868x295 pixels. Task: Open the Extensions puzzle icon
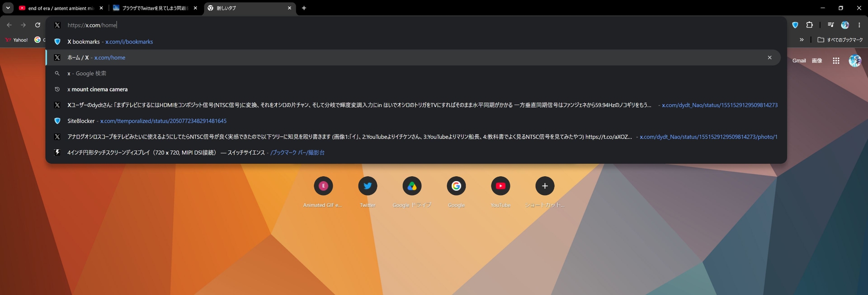pyautogui.click(x=809, y=25)
